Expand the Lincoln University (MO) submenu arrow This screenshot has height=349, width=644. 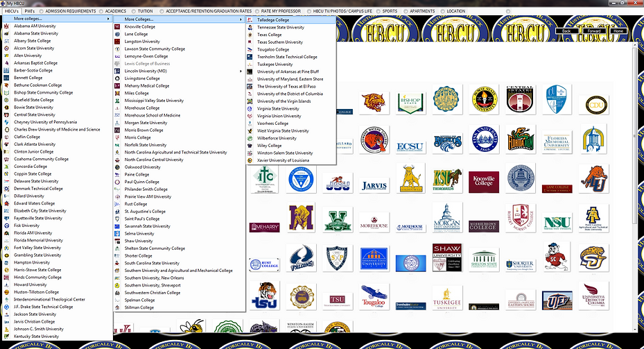point(241,71)
